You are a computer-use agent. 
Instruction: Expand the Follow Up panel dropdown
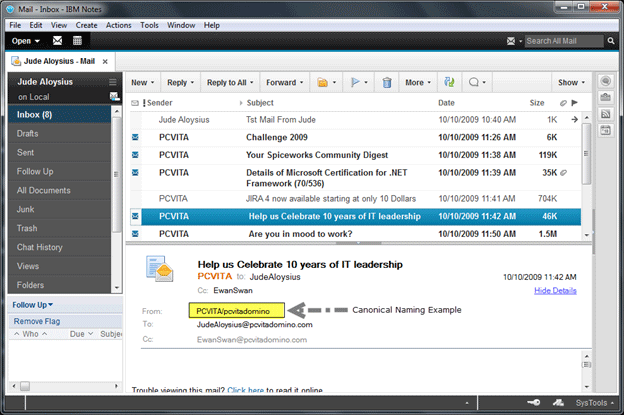[x=51, y=305]
